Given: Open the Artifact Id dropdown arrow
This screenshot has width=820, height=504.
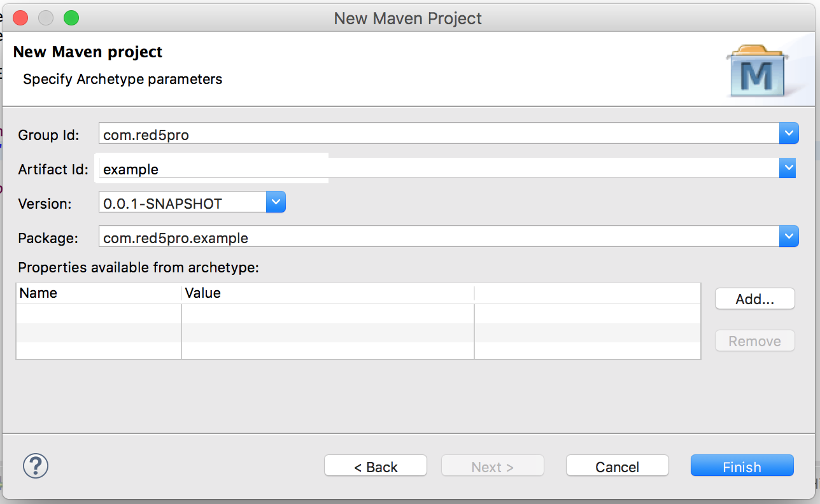Looking at the screenshot, I should (x=788, y=169).
